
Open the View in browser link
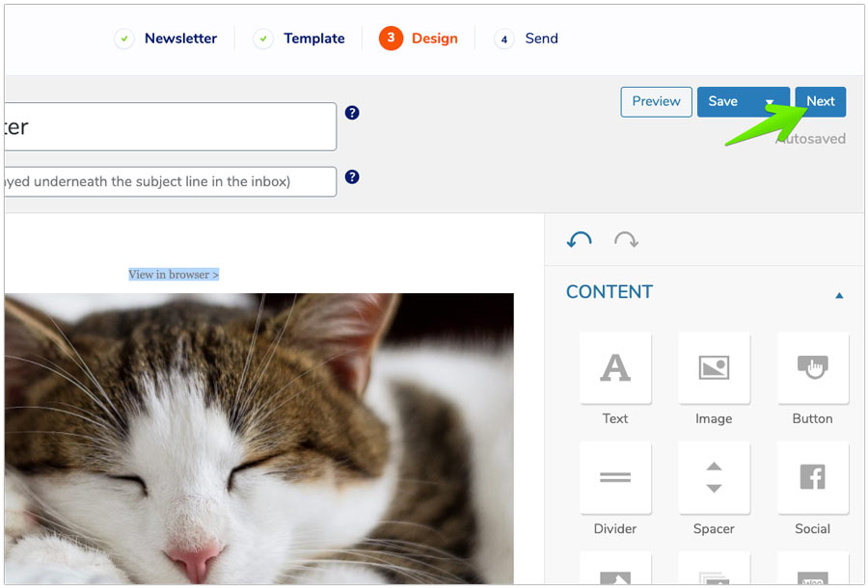[x=174, y=275]
